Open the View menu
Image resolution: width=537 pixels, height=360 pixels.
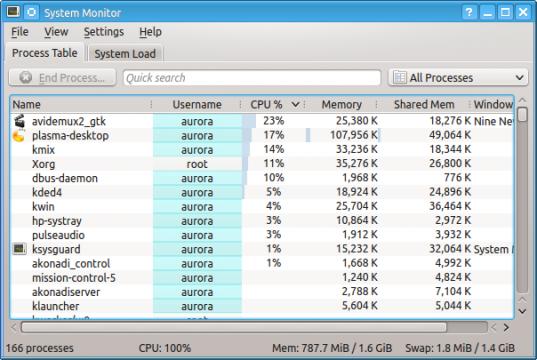point(56,32)
